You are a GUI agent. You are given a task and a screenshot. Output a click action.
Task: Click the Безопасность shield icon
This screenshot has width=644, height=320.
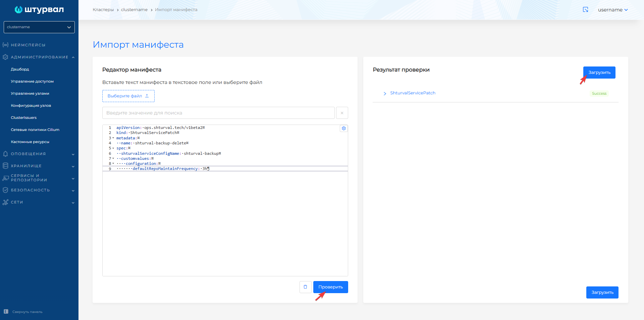(5, 190)
